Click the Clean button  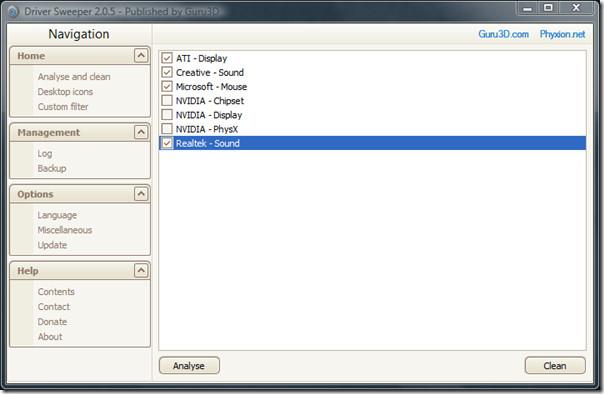[555, 365]
